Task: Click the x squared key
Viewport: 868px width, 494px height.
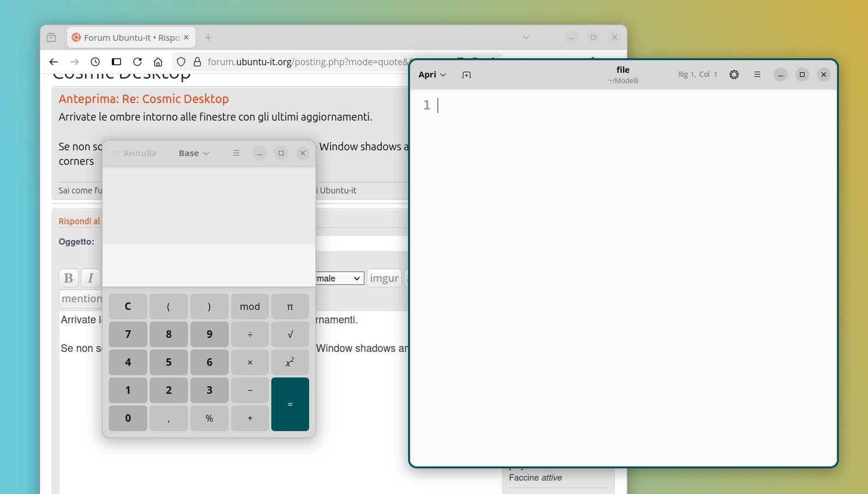Action: pyautogui.click(x=290, y=362)
